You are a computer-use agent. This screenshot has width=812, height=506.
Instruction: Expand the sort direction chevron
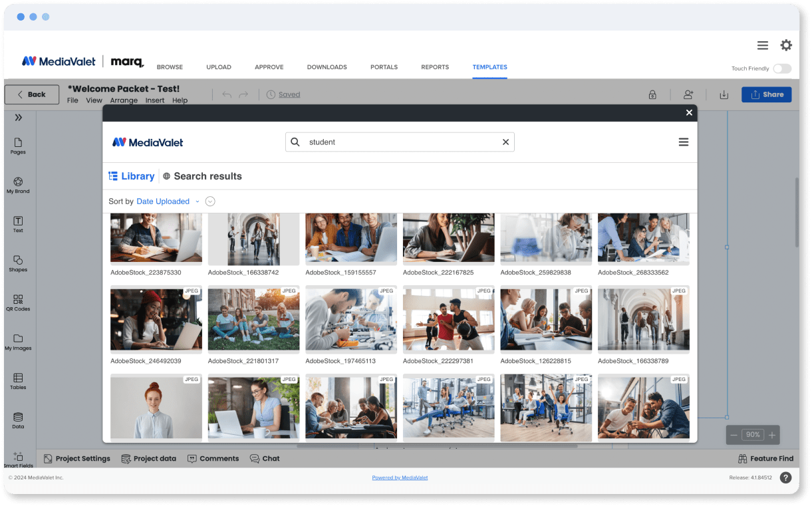pyautogui.click(x=210, y=201)
